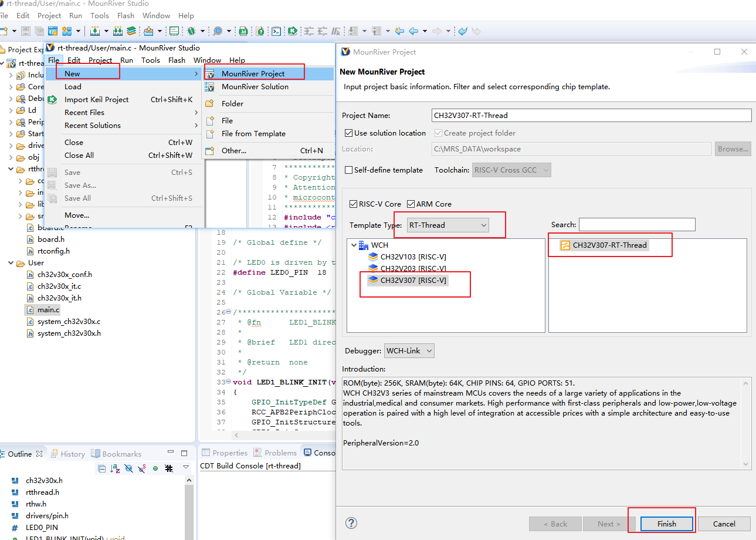Switch to the Problems tab
This screenshot has width=756, height=540.
click(x=275, y=453)
